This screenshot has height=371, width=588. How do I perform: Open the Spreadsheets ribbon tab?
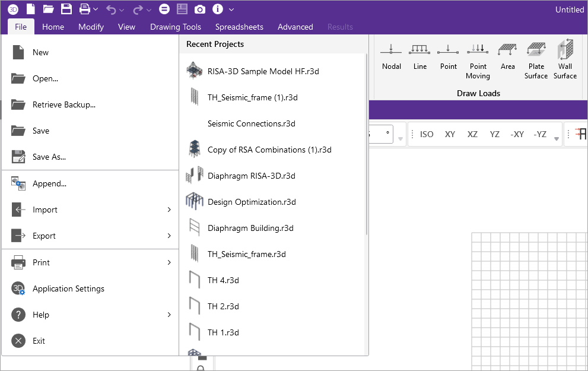[x=239, y=27]
